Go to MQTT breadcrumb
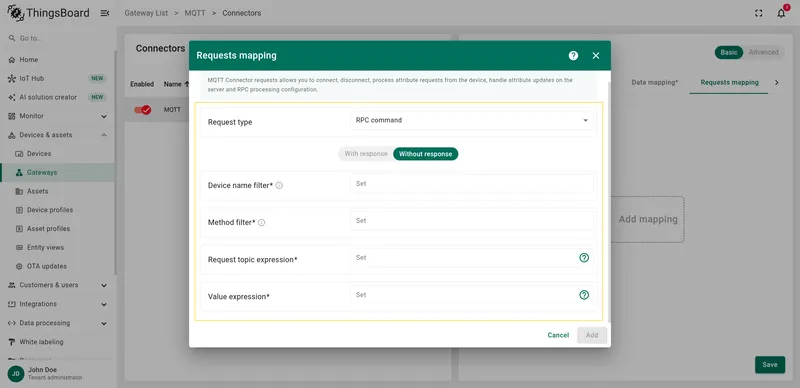The height and width of the screenshot is (388, 800). pos(195,13)
